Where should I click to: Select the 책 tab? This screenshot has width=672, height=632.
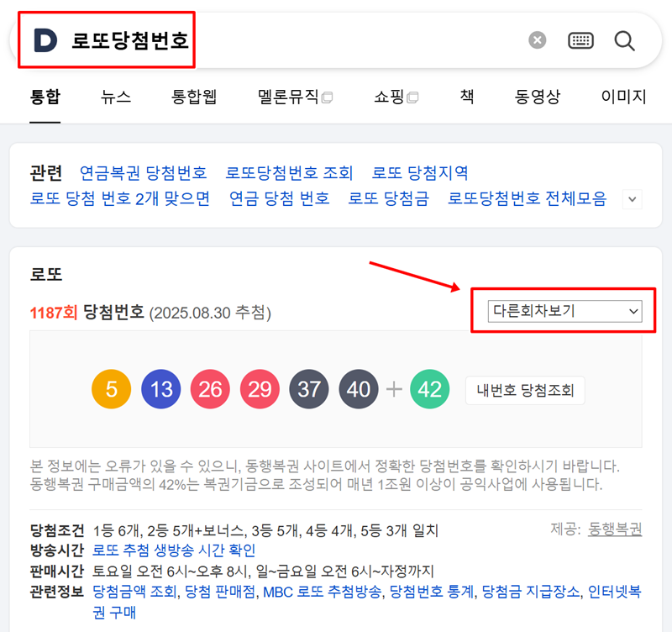pyautogui.click(x=467, y=97)
